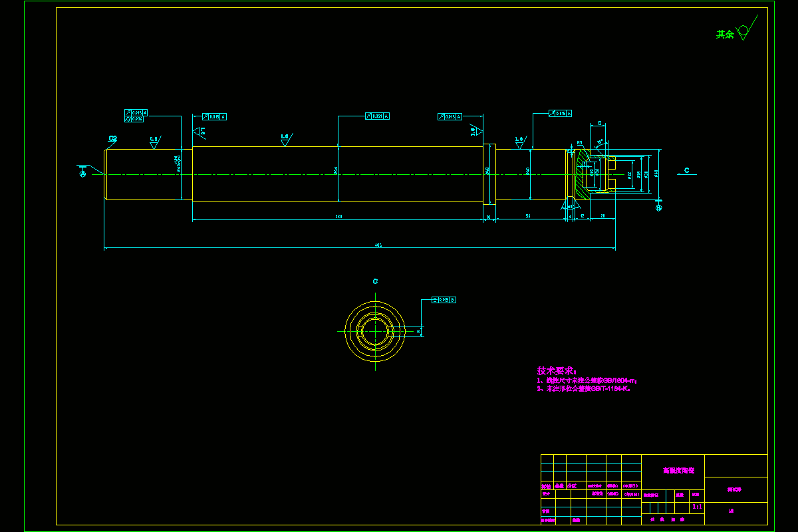Screen dimensions: 798x532
Task: Click the first technical requirement line GB/1804-m
Action: tap(588, 380)
